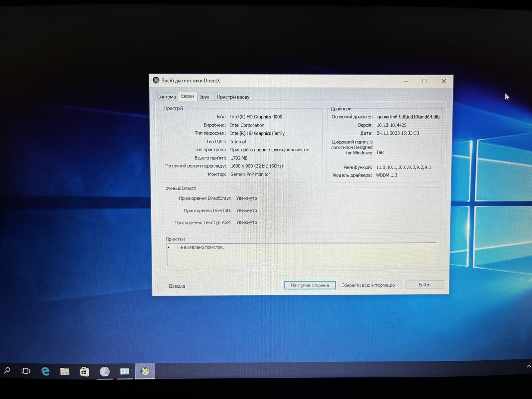Select the Екран tab

[x=188, y=96]
